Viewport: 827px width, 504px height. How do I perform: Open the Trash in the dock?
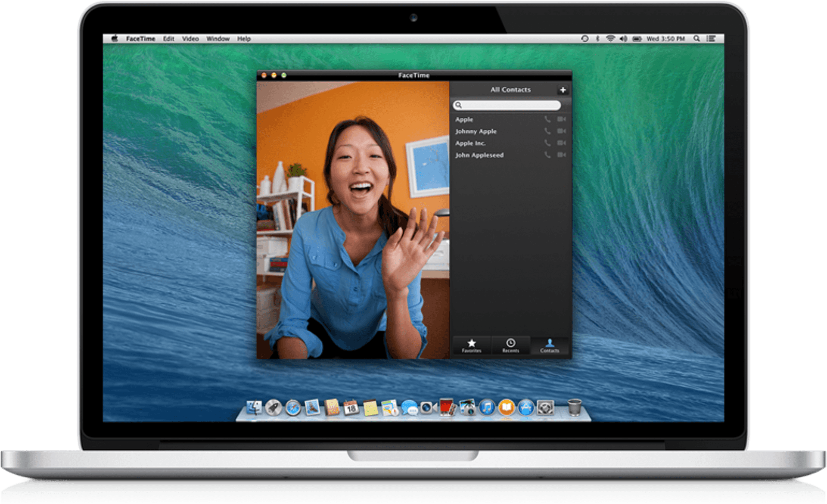click(575, 407)
